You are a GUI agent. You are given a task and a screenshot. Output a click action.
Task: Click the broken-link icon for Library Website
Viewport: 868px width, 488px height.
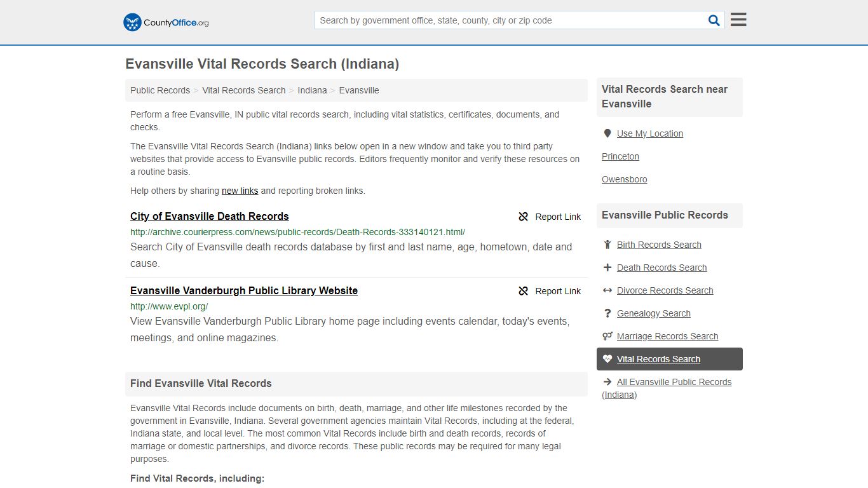coord(524,291)
